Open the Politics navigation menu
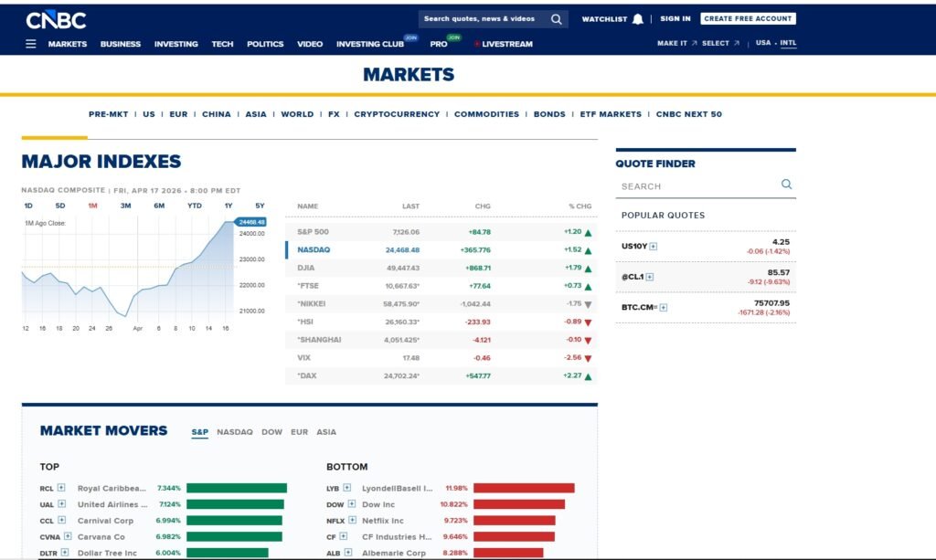Image resolution: width=936 pixels, height=560 pixels. point(265,44)
